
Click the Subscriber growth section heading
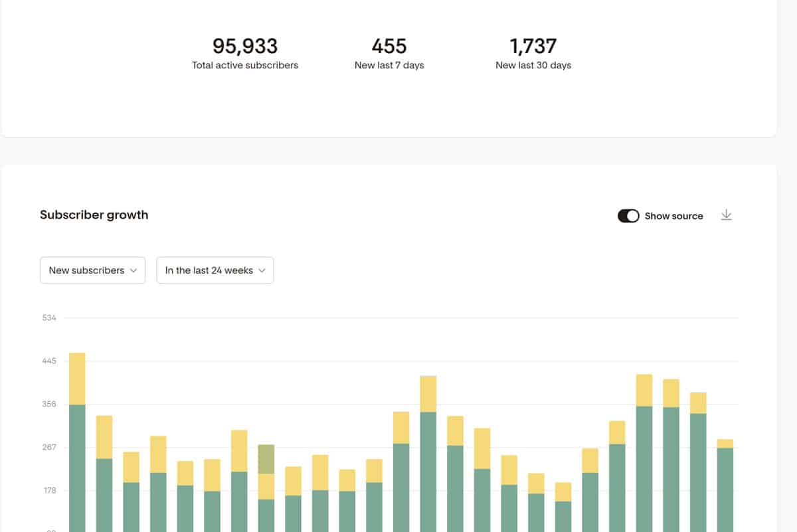(94, 215)
